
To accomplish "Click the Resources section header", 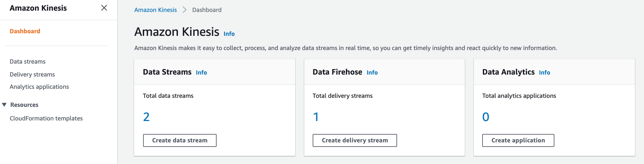I will click(x=24, y=105).
